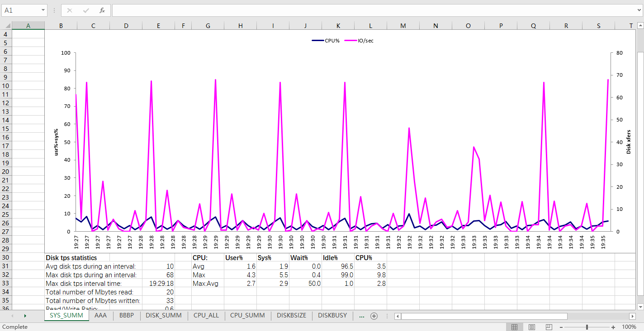Open the Name Box dropdown arrow

click(43, 10)
